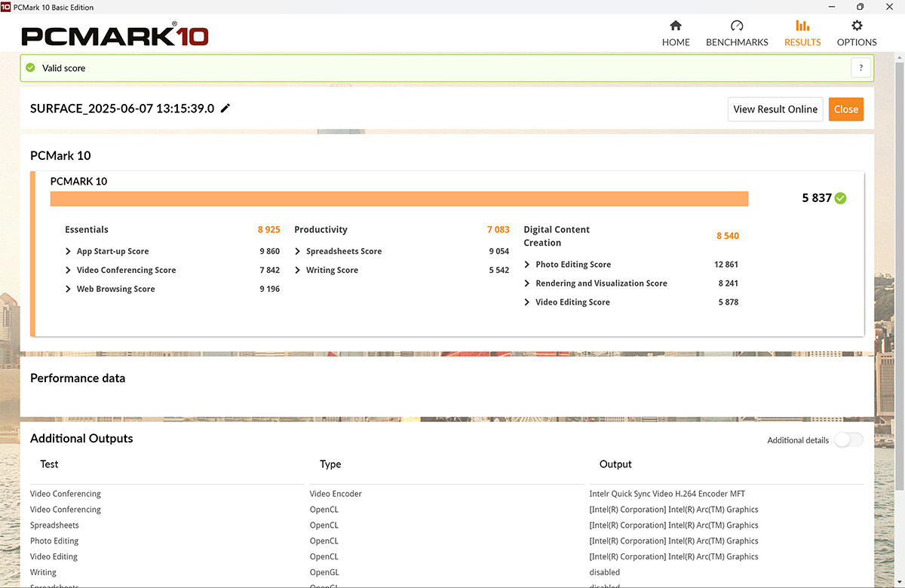
Task: Click the orange Close button
Action: (x=846, y=109)
